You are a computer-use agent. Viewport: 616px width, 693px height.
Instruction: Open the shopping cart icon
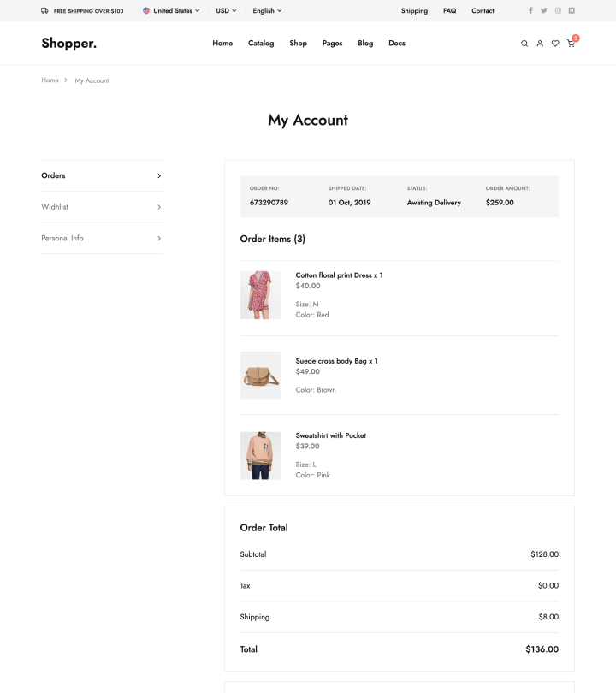click(x=571, y=44)
